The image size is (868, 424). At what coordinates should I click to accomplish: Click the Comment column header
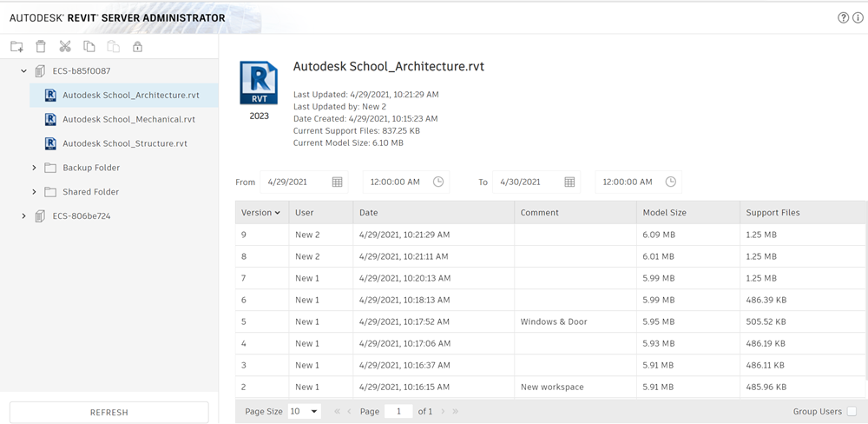pyautogui.click(x=575, y=212)
